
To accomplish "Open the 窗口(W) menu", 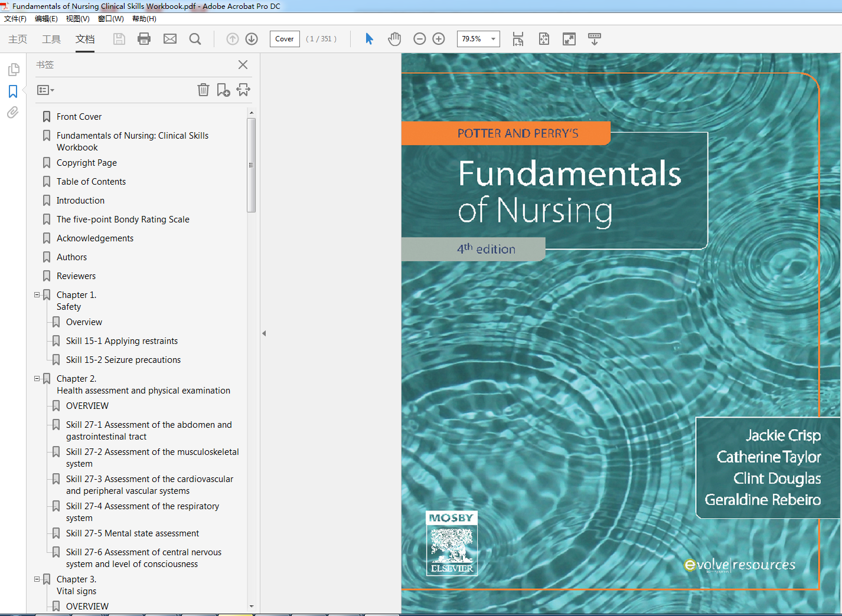I will point(111,19).
